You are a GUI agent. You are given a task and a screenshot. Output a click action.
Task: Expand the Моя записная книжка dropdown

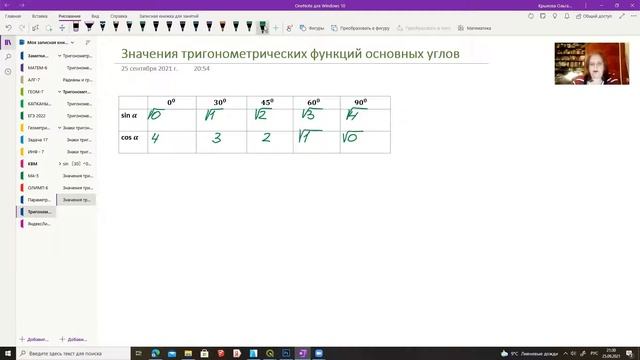pyautogui.click(x=72, y=42)
